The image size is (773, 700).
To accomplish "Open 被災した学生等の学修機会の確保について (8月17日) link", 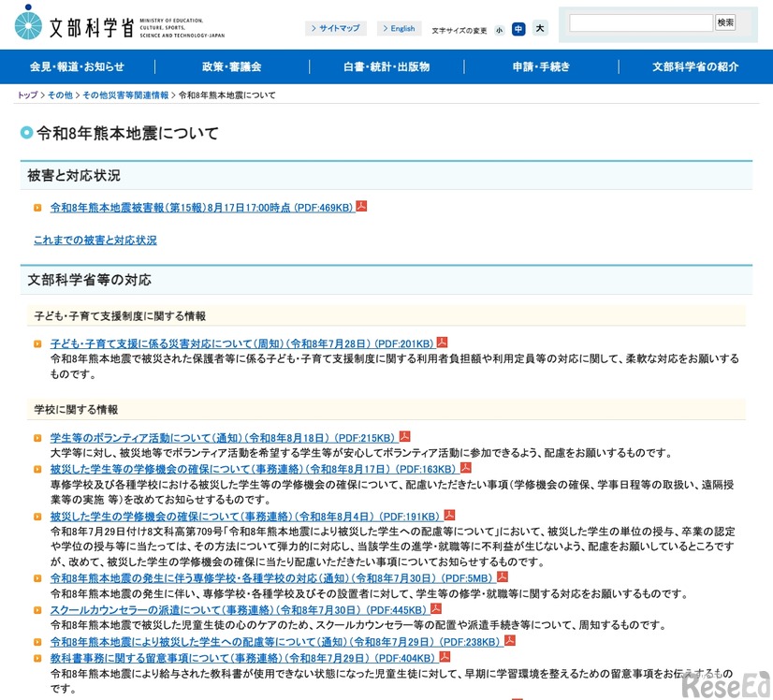I will click(254, 469).
